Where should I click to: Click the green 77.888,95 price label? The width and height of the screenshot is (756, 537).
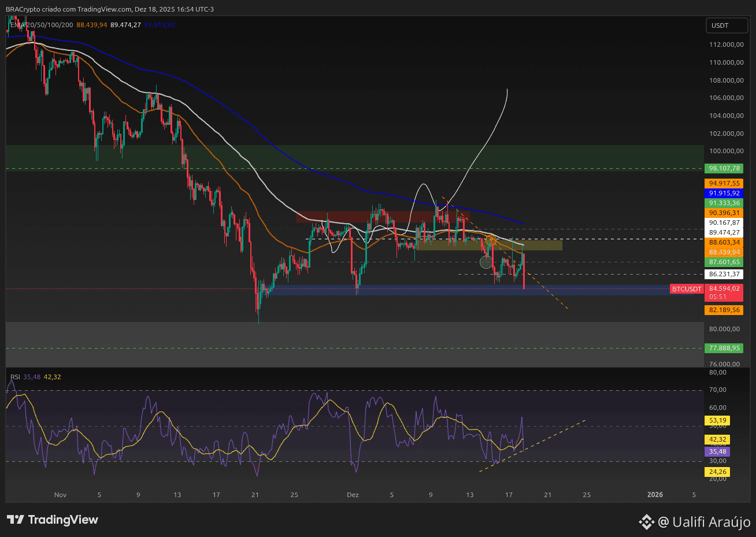click(x=724, y=348)
